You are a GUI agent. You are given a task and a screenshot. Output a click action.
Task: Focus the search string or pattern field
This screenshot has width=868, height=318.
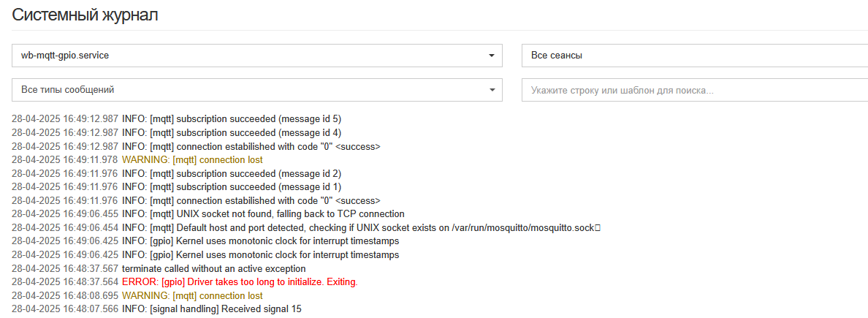click(x=695, y=90)
